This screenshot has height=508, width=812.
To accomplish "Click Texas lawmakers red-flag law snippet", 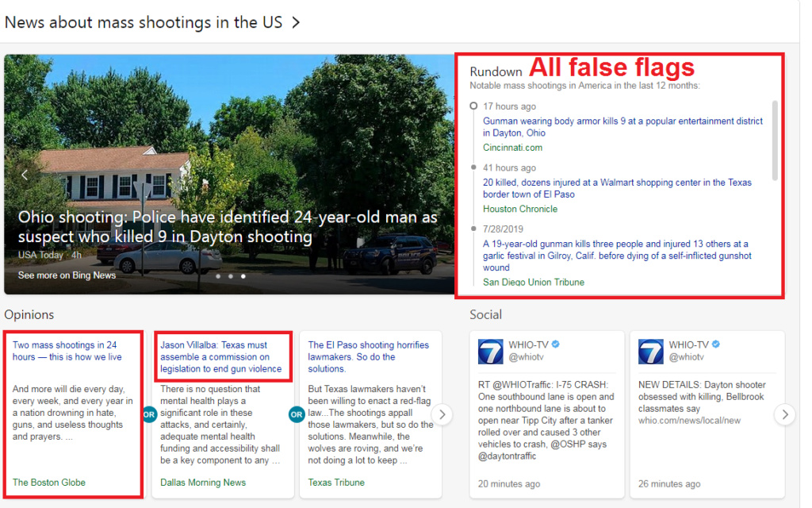I will coord(370,425).
